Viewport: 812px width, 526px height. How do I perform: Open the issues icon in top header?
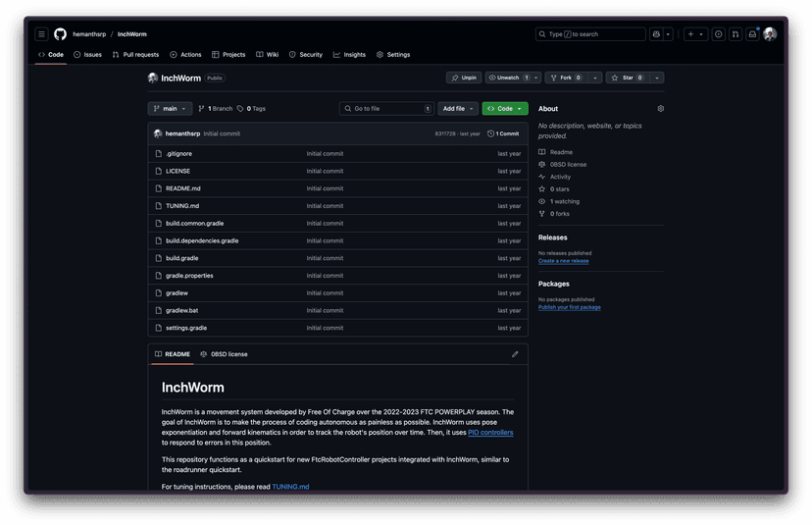(x=719, y=34)
